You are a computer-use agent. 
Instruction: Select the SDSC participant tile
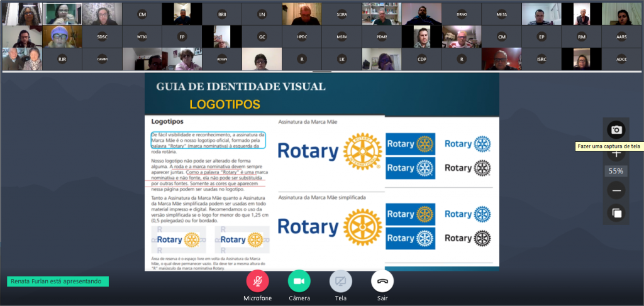point(102,36)
